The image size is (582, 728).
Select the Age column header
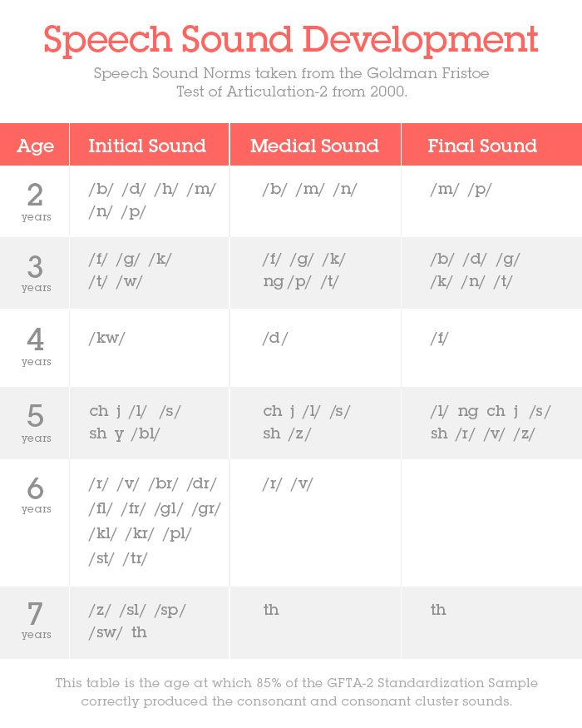tap(36, 146)
